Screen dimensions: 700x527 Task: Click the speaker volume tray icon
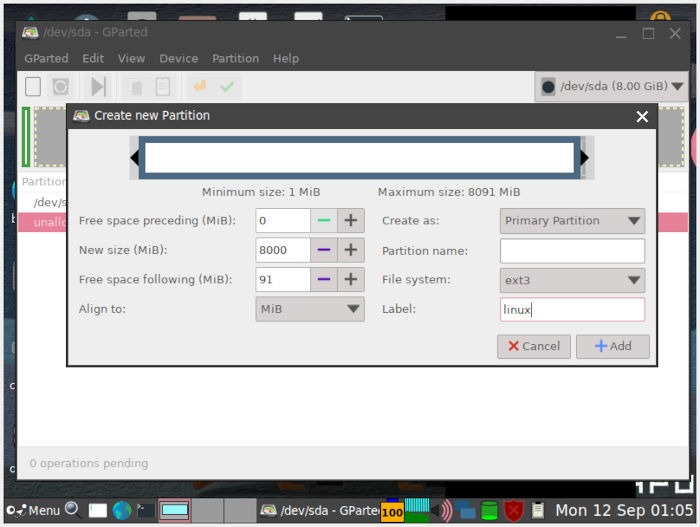[x=443, y=510]
